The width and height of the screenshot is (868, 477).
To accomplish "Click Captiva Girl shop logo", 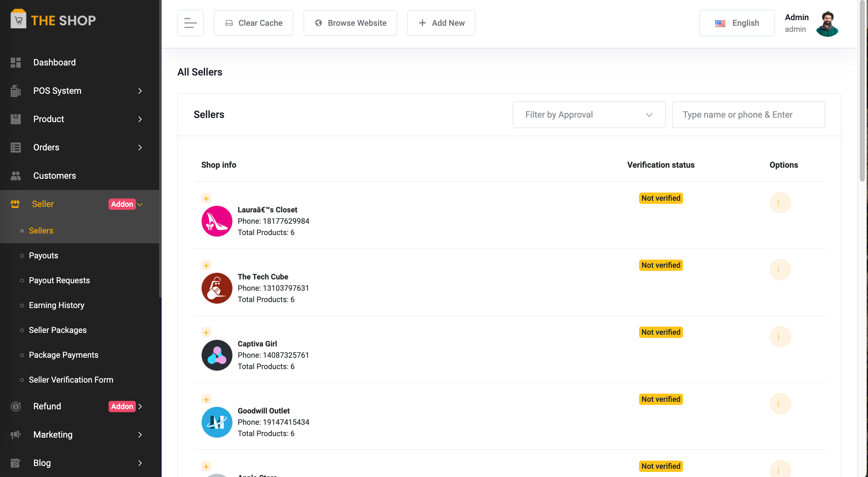I will tap(217, 355).
